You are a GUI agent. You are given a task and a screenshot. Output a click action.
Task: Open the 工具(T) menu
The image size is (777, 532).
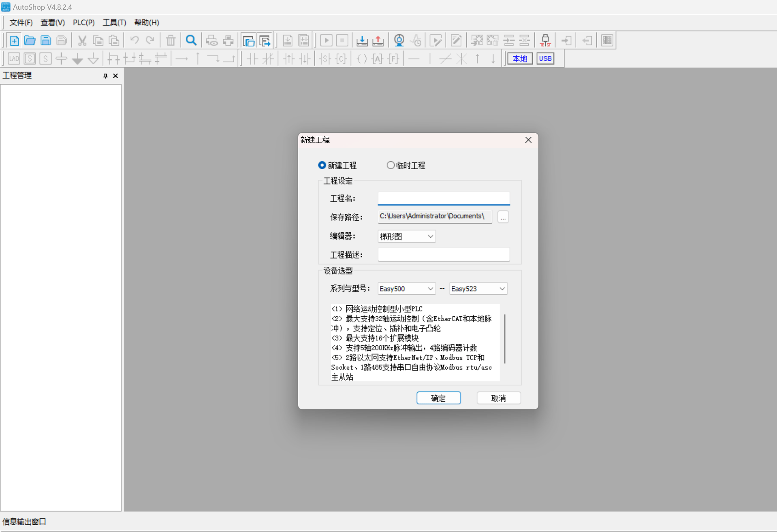(114, 23)
